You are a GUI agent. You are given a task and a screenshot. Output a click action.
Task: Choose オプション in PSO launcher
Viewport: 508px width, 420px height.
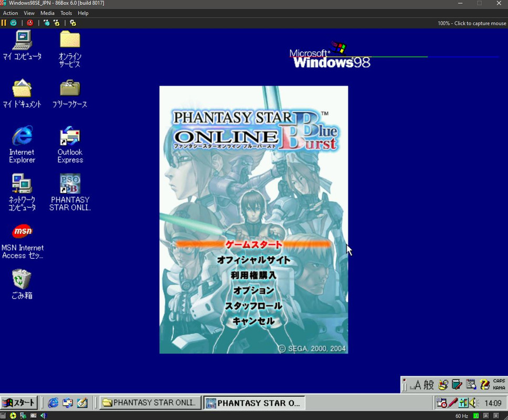(253, 290)
